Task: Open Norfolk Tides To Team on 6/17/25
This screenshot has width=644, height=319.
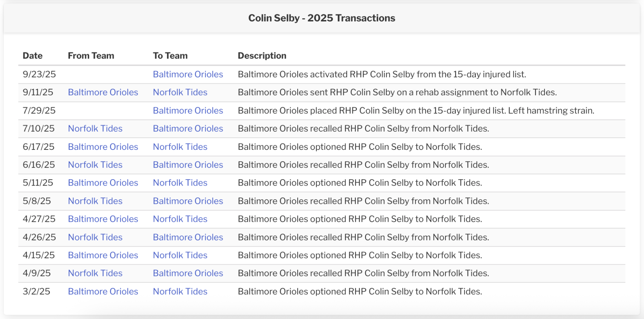Action: pyautogui.click(x=180, y=147)
